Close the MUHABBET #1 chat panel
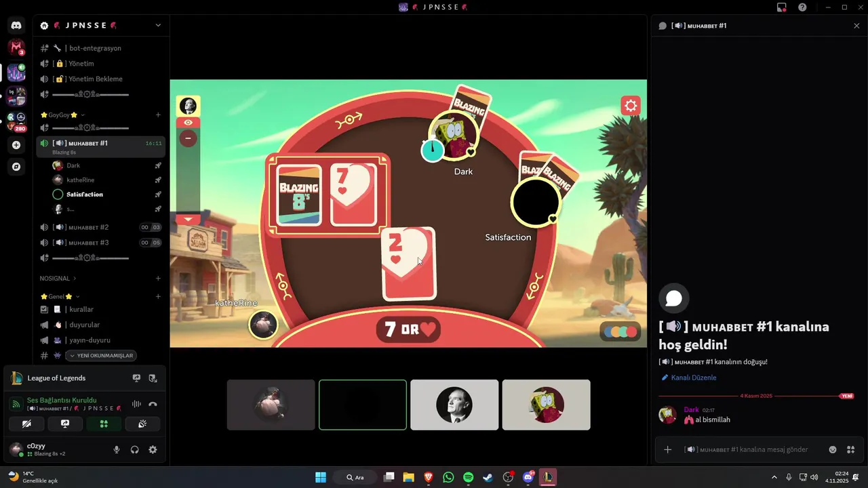The image size is (868, 488). (856, 26)
